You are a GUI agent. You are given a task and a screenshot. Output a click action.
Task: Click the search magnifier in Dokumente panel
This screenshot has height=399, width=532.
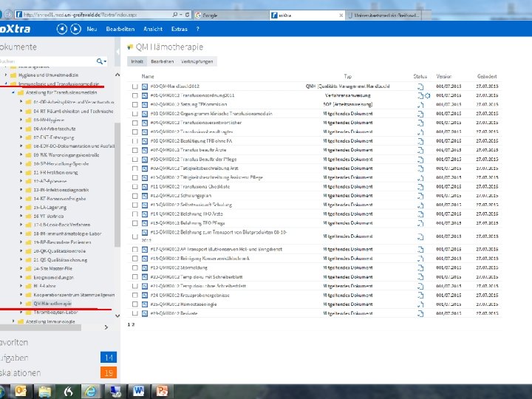click(x=99, y=61)
